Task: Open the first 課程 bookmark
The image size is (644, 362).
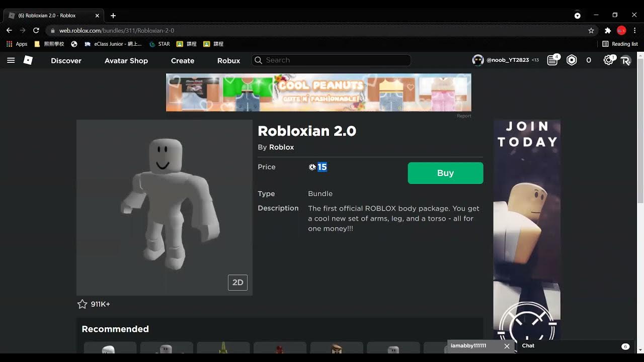Action: tap(187, 44)
